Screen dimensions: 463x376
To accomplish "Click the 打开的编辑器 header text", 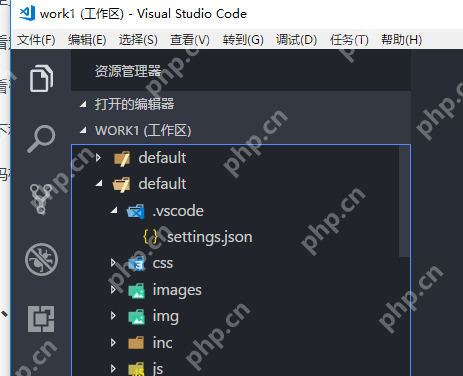I will tap(134, 104).
